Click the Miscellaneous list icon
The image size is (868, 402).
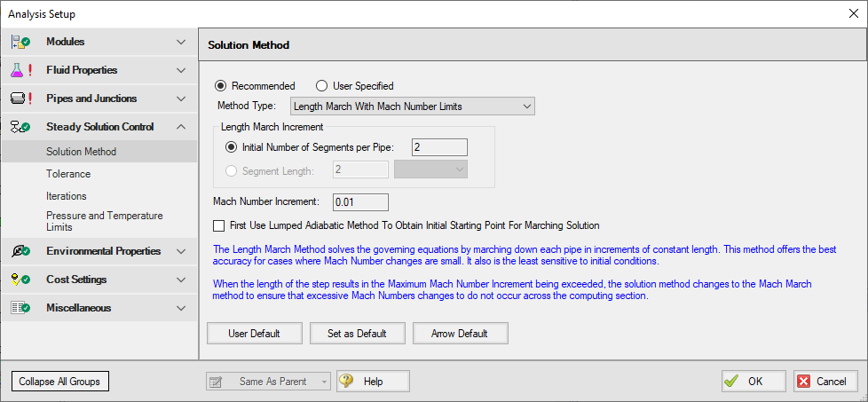click(20, 308)
